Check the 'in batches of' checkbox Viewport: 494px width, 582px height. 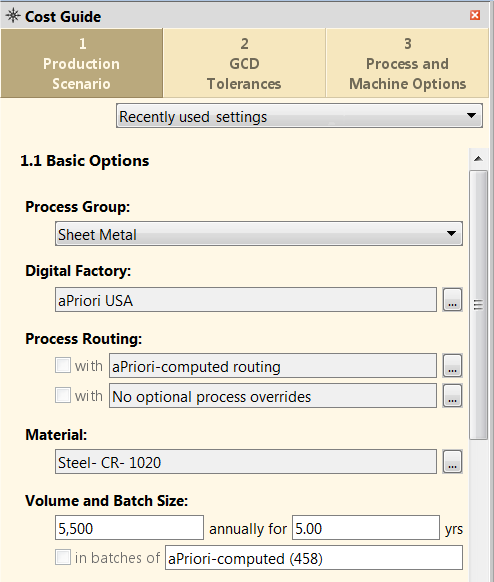click(63, 557)
